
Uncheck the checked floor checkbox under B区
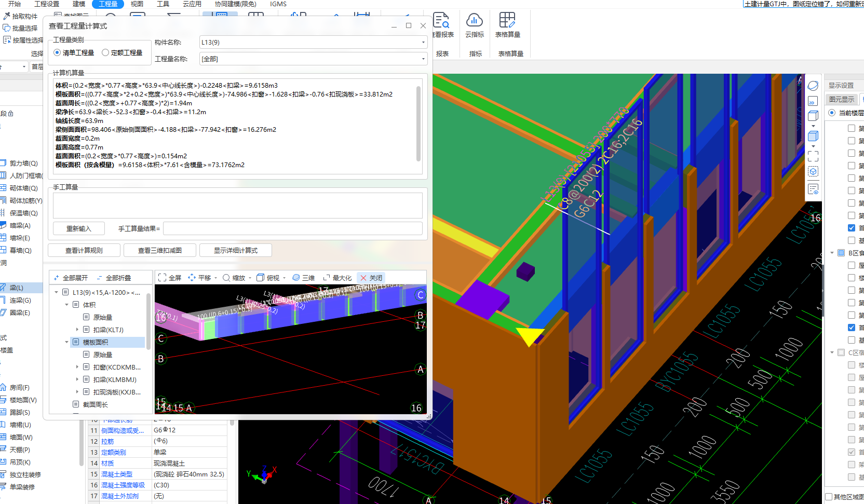(x=852, y=328)
